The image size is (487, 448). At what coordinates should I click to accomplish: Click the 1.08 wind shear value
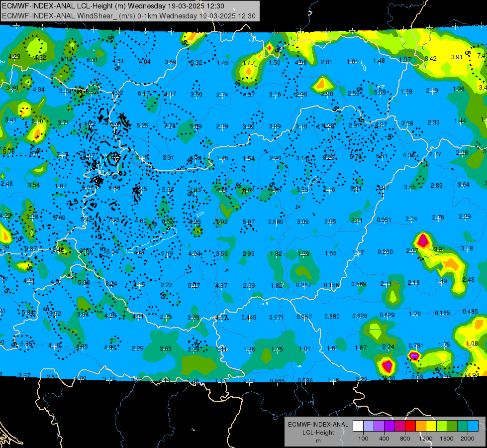[x=472, y=343]
